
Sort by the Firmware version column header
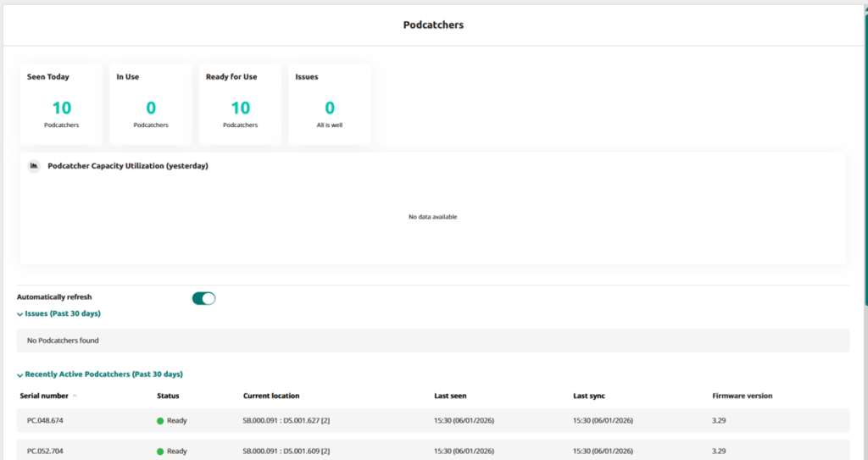pos(742,396)
